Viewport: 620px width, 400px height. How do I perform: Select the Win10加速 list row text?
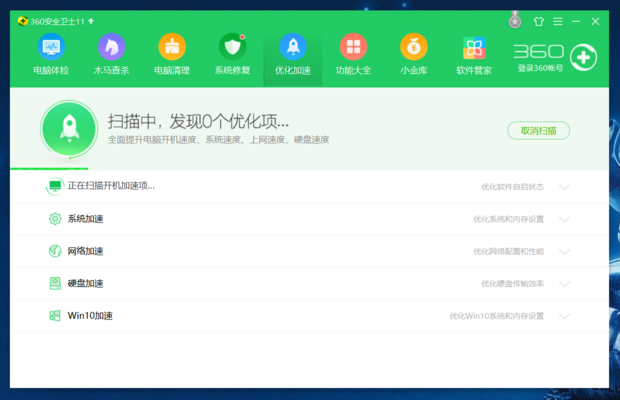[x=90, y=315]
